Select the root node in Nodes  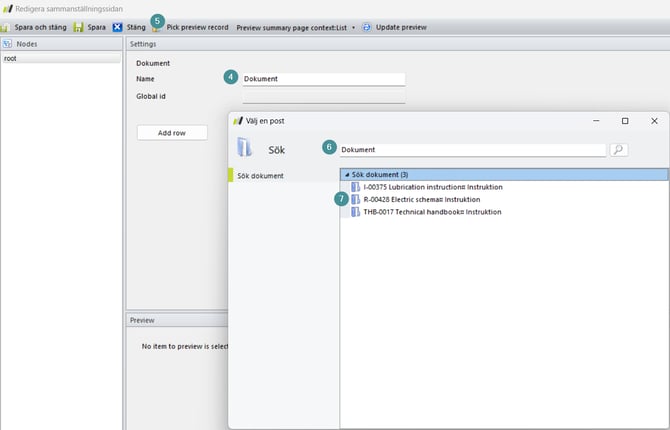click(x=11, y=59)
